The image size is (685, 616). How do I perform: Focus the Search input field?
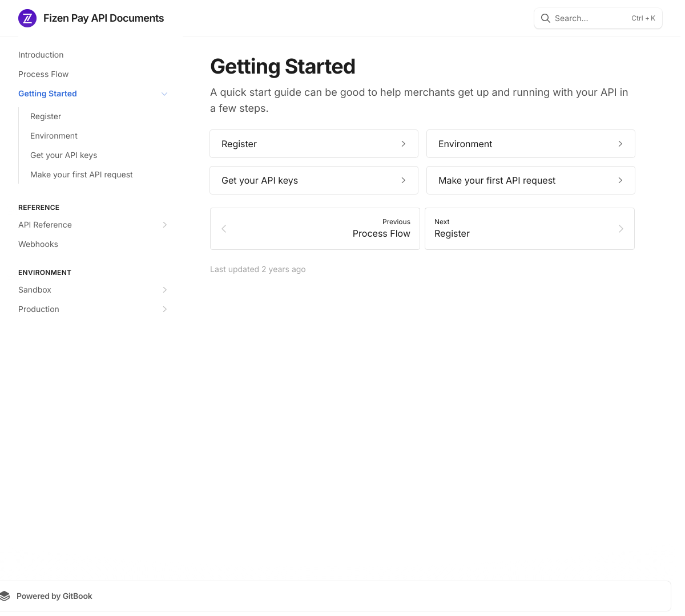click(x=598, y=18)
